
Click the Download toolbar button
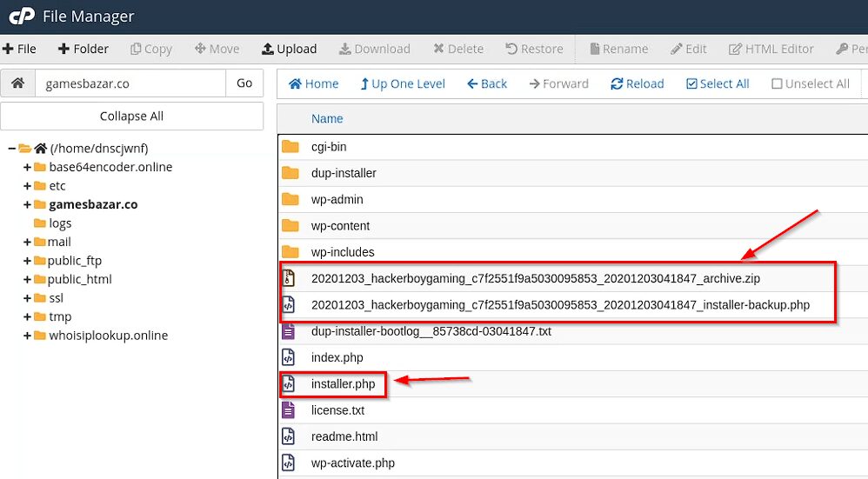(x=375, y=49)
